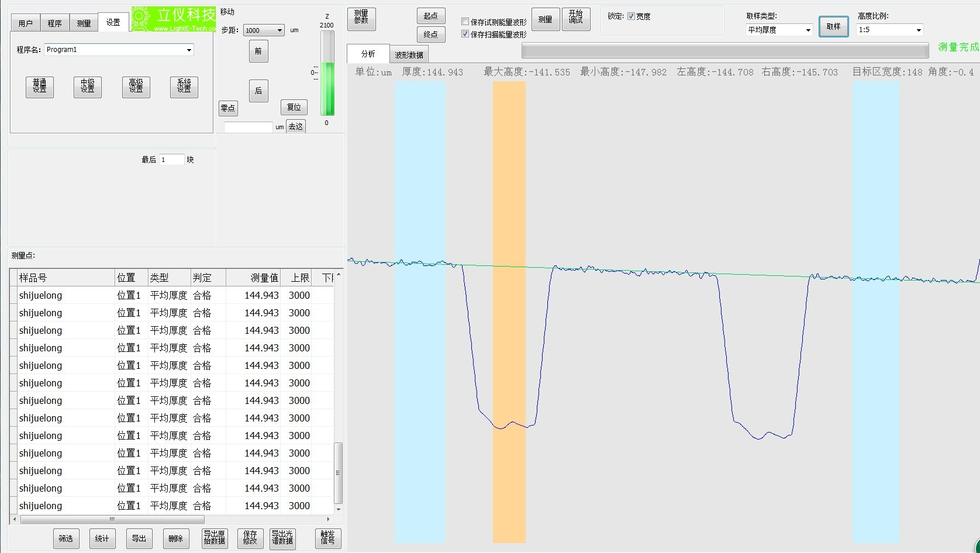Switch to the 用户 user tab
This screenshot has height=553, width=980.
click(25, 23)
